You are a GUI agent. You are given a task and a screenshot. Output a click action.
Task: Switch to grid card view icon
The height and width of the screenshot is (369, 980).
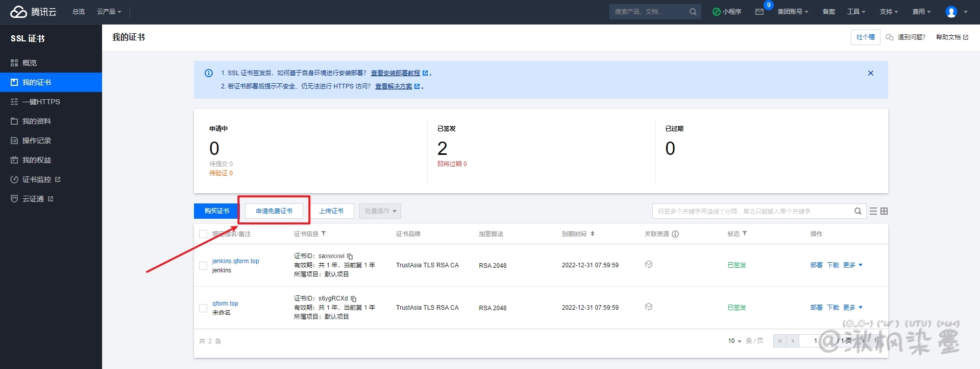point(884,211)
